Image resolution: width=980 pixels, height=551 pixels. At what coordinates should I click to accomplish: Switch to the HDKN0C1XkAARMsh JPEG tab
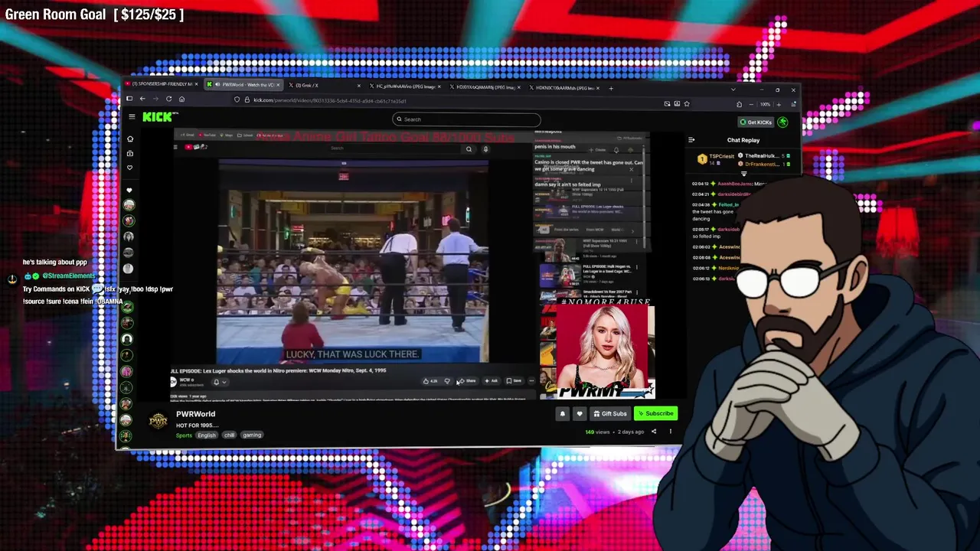click(565, 88)
